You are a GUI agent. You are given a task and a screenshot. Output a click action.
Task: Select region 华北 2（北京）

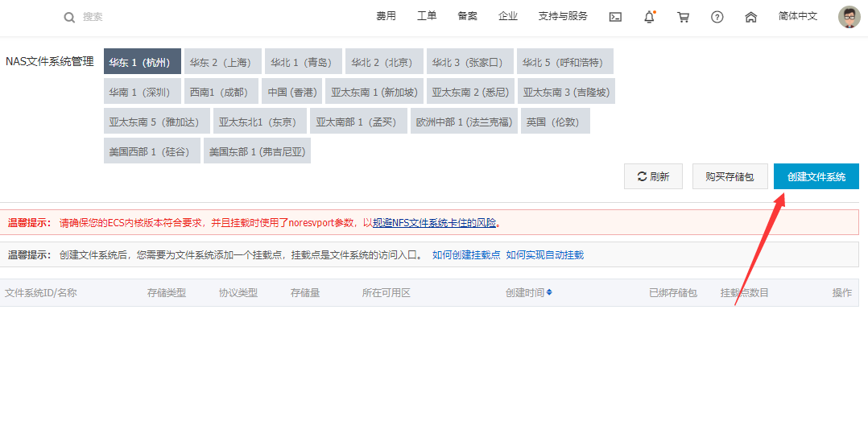tap(384, 61)
